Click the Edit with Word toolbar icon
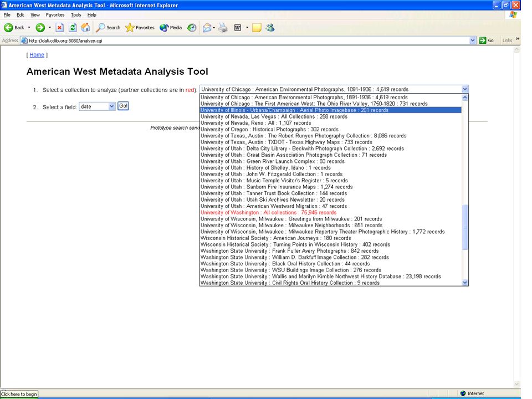Viewport: 532px width, 399px height. coord(238,28)
